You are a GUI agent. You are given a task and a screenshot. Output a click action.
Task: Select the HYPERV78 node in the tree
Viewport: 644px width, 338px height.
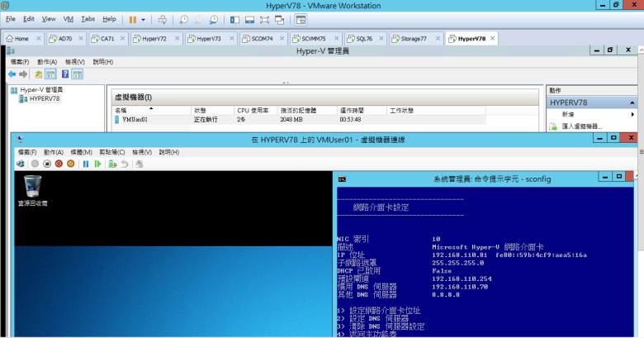(45, 98)
